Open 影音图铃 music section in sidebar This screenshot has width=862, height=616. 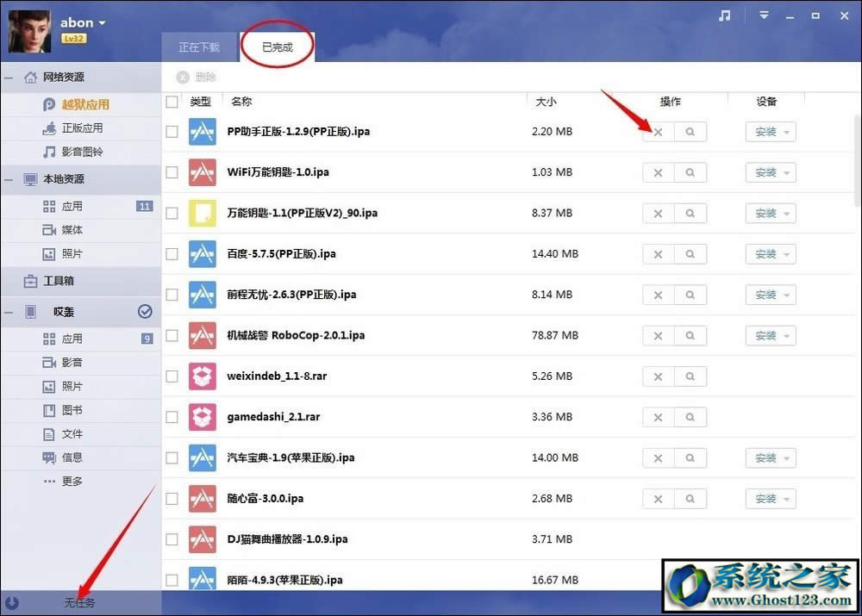click(81, 152)
